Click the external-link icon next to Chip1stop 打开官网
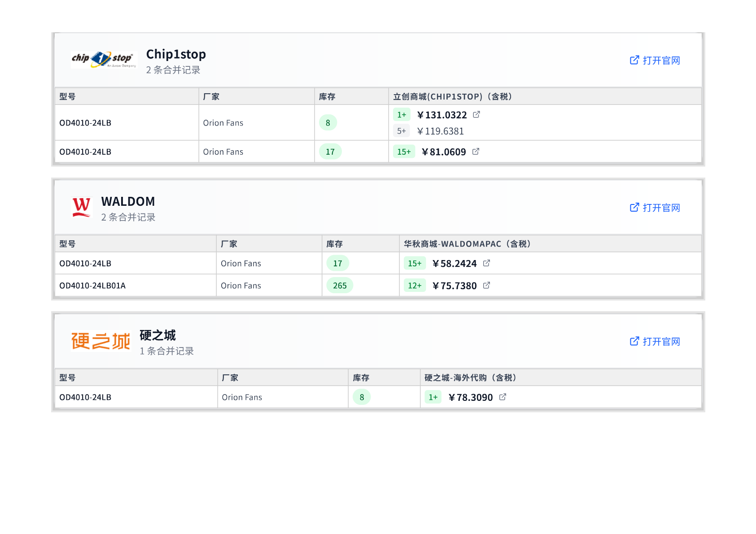756x534 pixels. coord(634,60)
